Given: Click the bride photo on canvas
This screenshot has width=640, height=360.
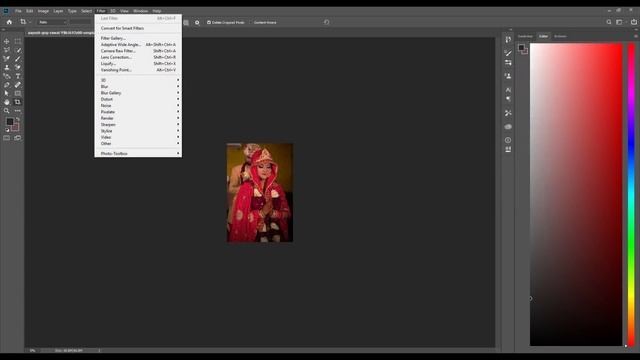Looking at the screenshot, I should point(260,193).
